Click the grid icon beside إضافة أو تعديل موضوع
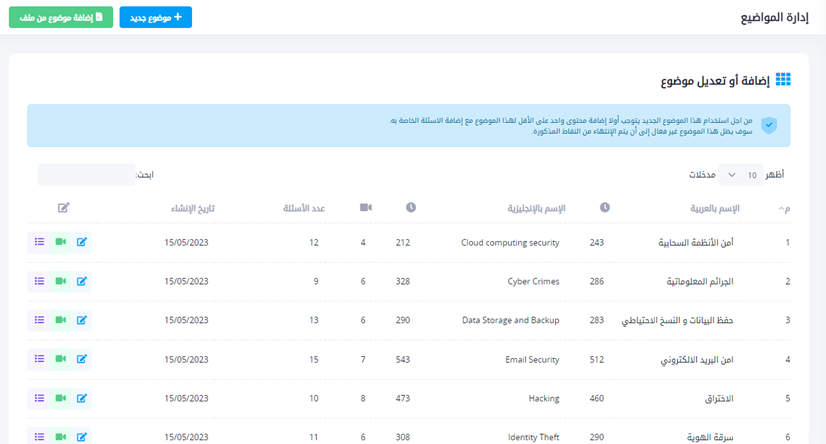The height and width of the screenshot is (444, 826). pos(783,80)
